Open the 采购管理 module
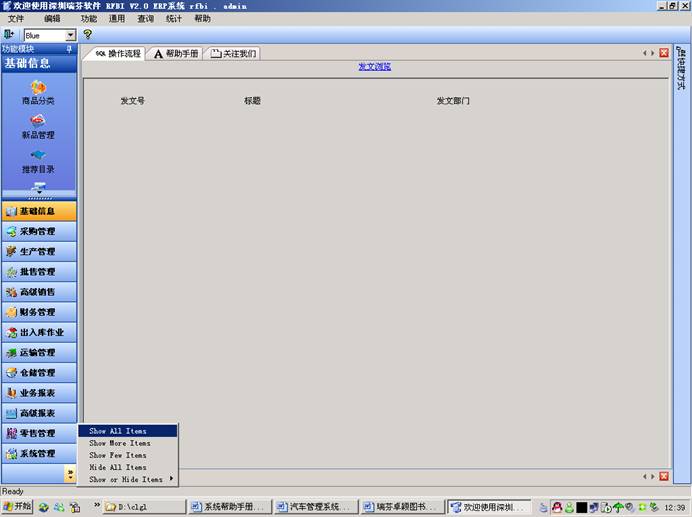Screen dimensions: 692x517 pyautogui.click(x=38, y=231)
